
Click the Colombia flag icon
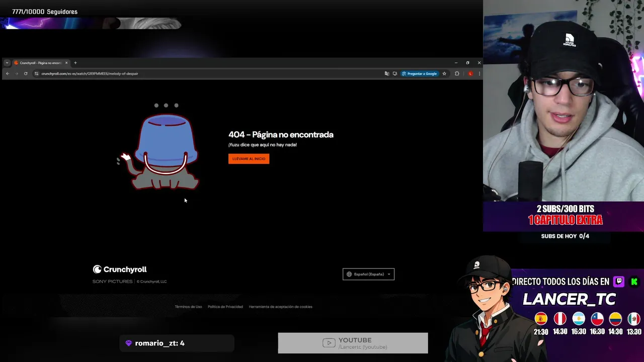coord(615,319)
